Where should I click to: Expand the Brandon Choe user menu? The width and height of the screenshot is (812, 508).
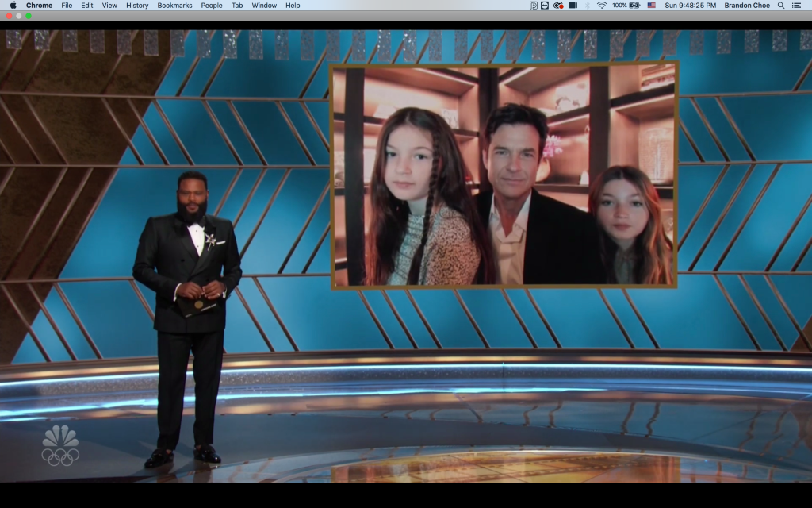(x=746, y=6)
